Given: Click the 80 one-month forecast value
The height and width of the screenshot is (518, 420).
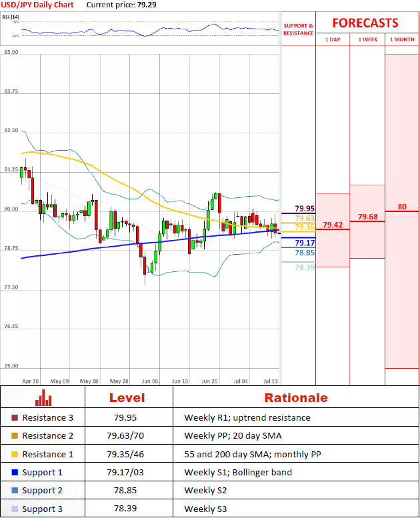Looking at the screenshot, I should pyautogui.click(x=402, y=207).
